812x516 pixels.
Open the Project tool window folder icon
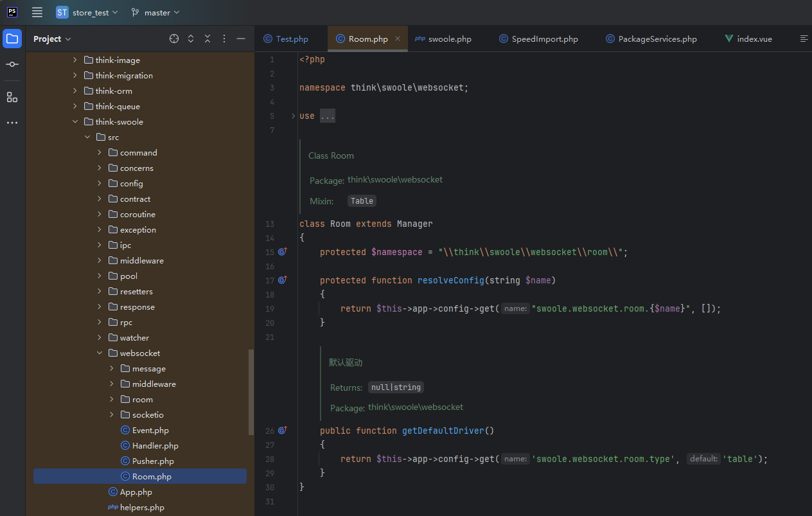[12, 39]
